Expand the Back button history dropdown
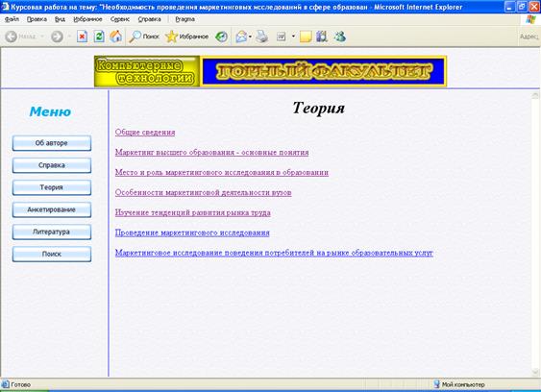The width and height of the screenshot is (541, 392). click(42, 37)
